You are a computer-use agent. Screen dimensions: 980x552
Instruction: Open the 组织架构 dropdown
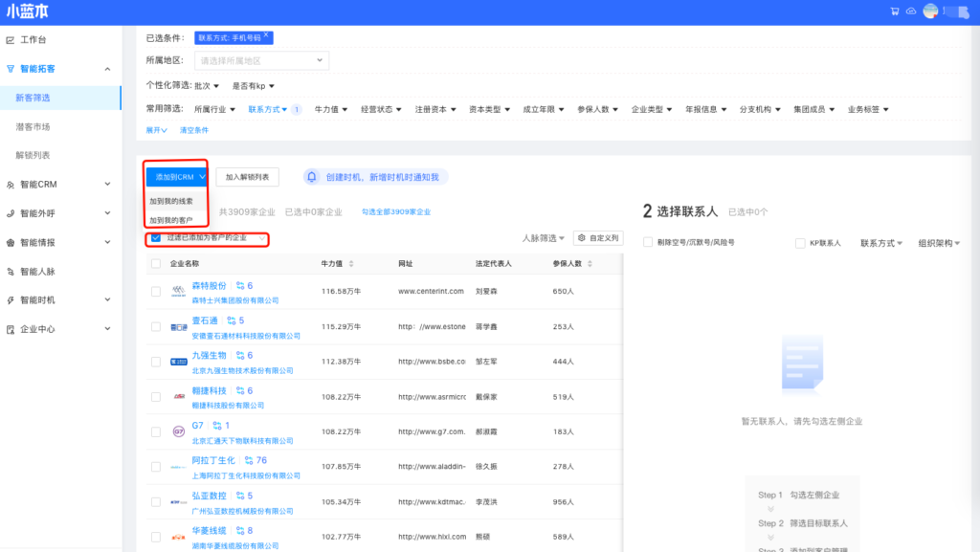pyautogui.click(x=939, y=243)
